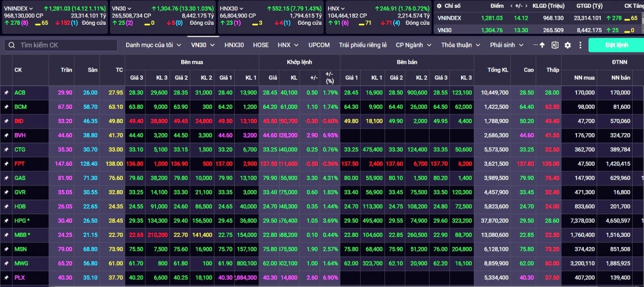Click the NN bán column header

click(x=620, y=78)
